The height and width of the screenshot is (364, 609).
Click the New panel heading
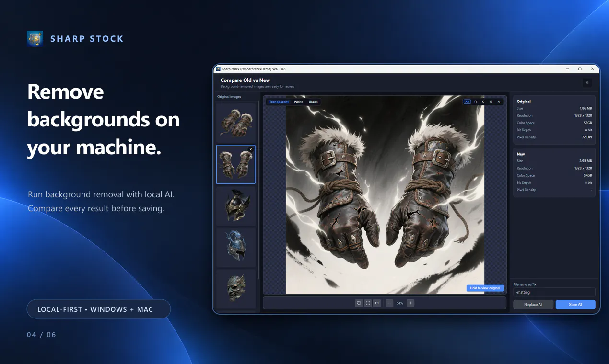pos(521,154)
